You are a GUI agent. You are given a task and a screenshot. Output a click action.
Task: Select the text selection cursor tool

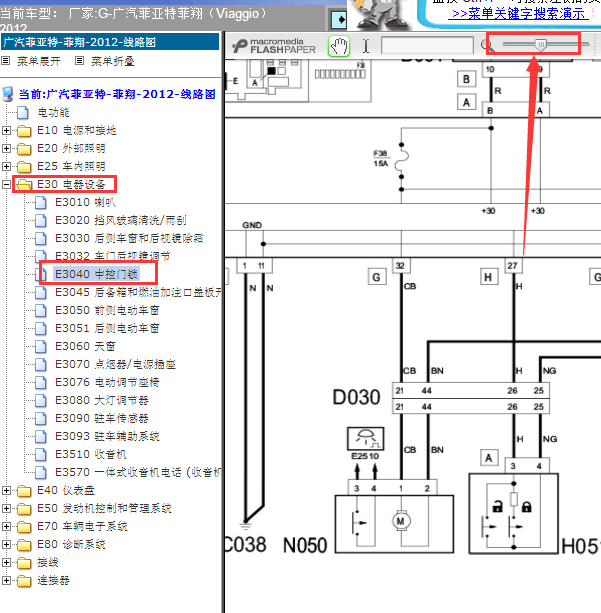tap(366, 46)
